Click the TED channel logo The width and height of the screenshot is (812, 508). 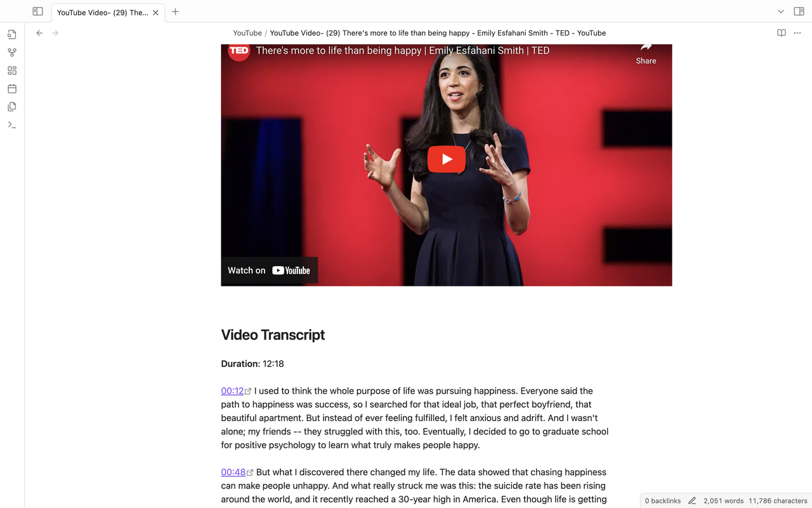click(x=239, y=51)
